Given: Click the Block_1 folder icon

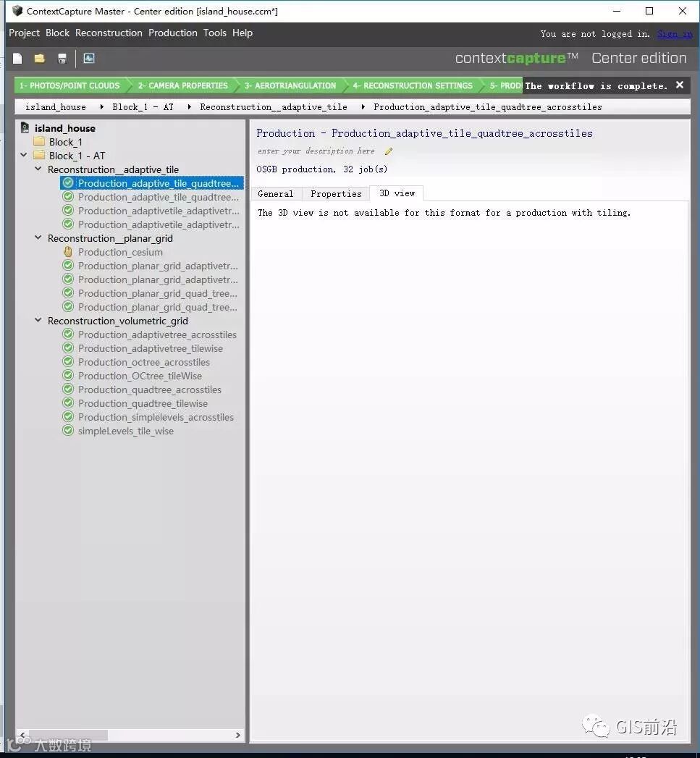Looking at the screenshot, I should pyautogui.click(x=39, y=142).
